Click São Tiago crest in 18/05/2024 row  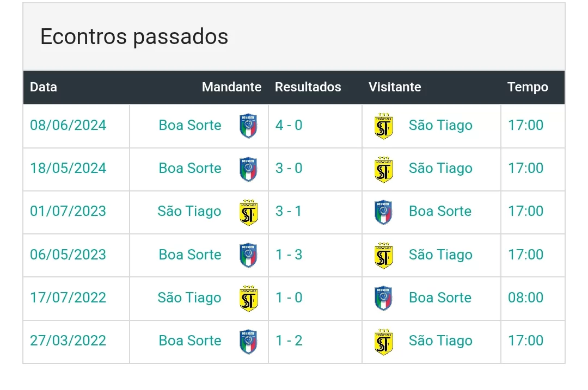pyautogui.click(x=384, y=169)
